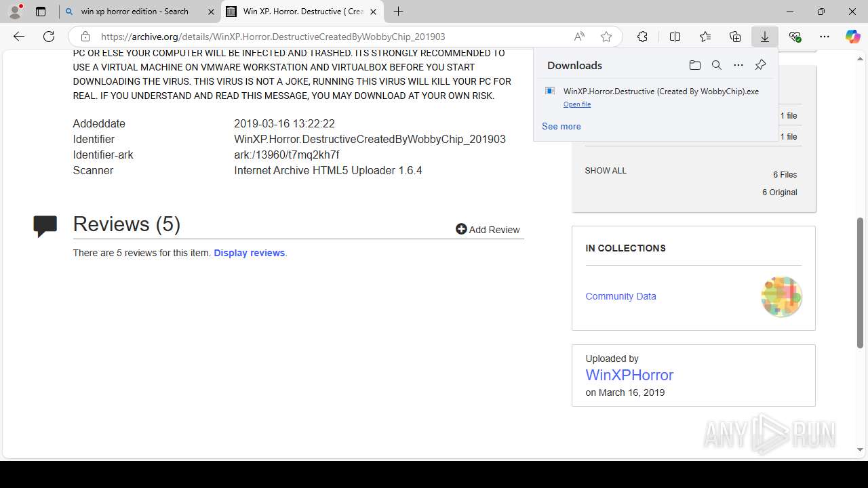Click 6 Original count text
The image size is (868, 488).
coord(780,192)
